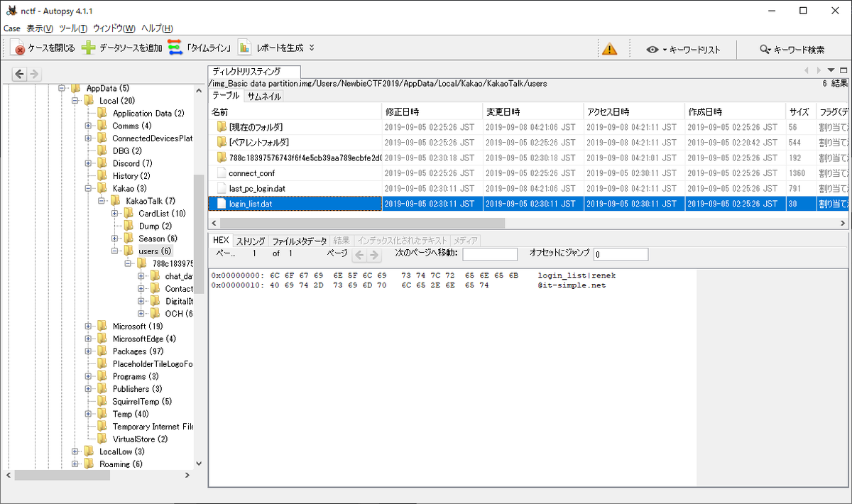Switch to the ストリング tab
852x504 pixels.
[x=249, y=240]
